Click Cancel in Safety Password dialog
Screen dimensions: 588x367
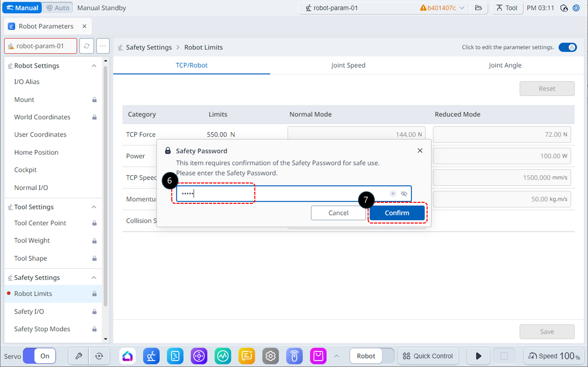click(338, 213)
